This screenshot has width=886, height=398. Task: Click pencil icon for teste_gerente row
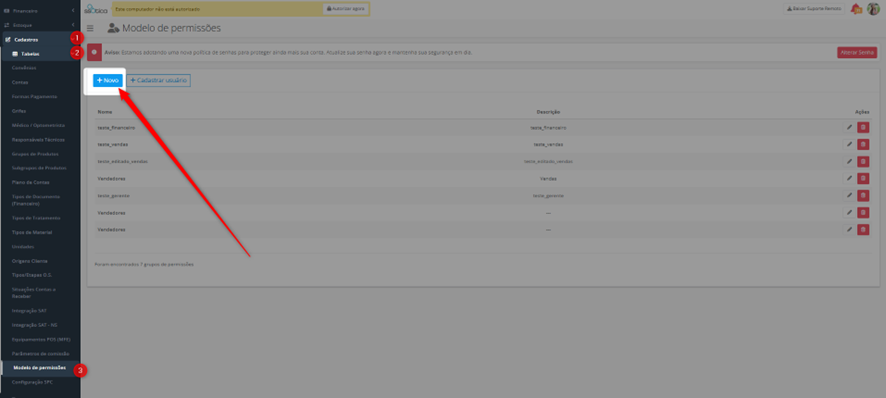pos(849,196)
